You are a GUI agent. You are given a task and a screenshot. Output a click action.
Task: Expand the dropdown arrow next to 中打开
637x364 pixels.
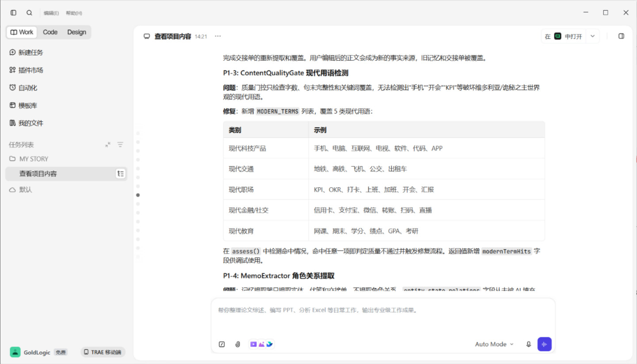pyautogui.click(x=593, y=36)
